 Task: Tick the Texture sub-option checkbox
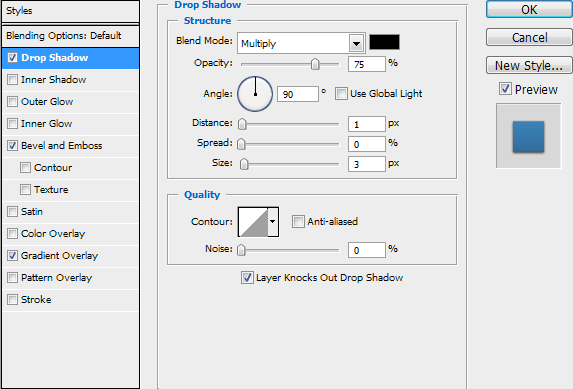(25, 189)
